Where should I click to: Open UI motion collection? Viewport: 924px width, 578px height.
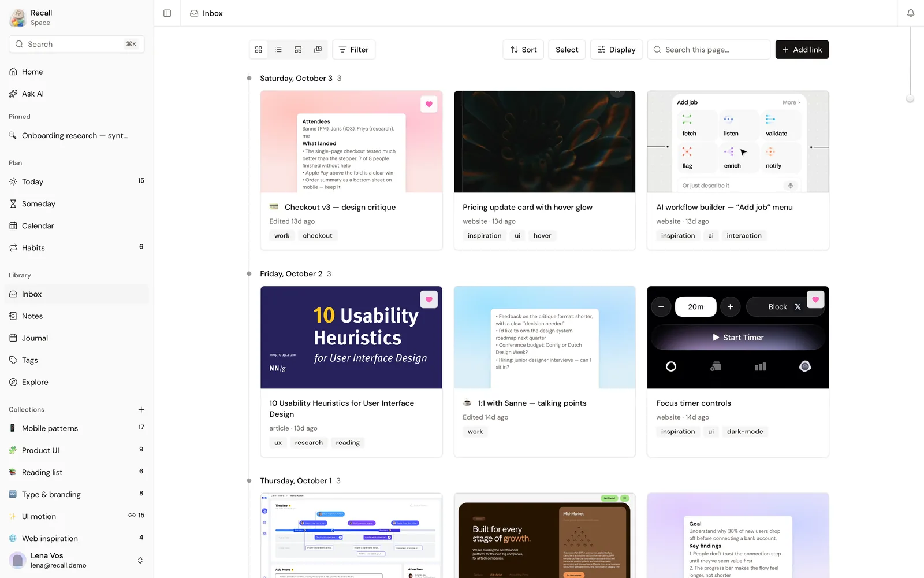77,516
